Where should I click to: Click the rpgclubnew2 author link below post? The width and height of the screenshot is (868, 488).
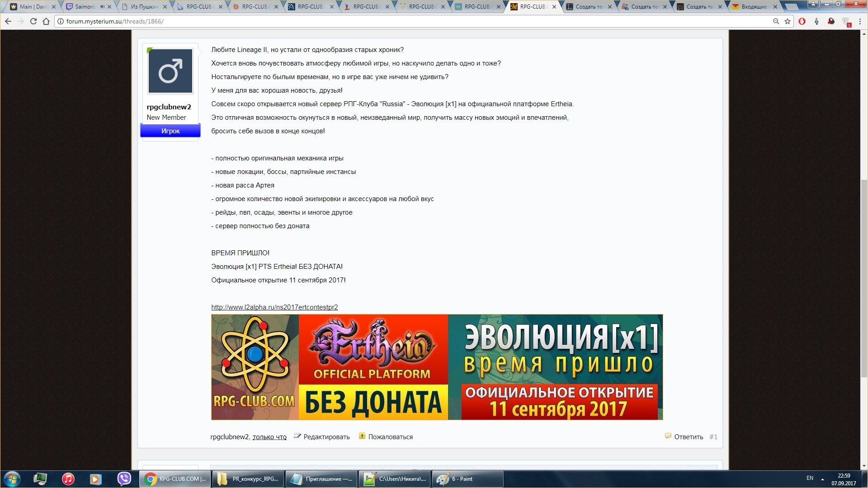coord(229,437)
